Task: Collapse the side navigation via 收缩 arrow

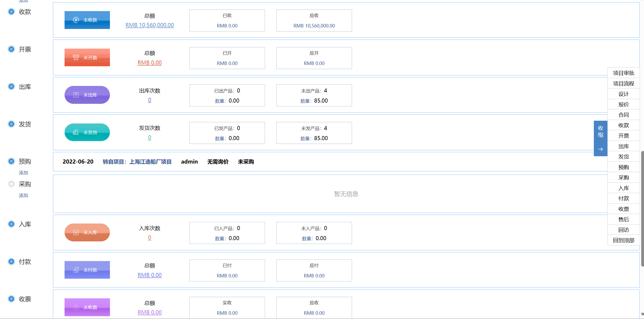Action: [601, 138]
